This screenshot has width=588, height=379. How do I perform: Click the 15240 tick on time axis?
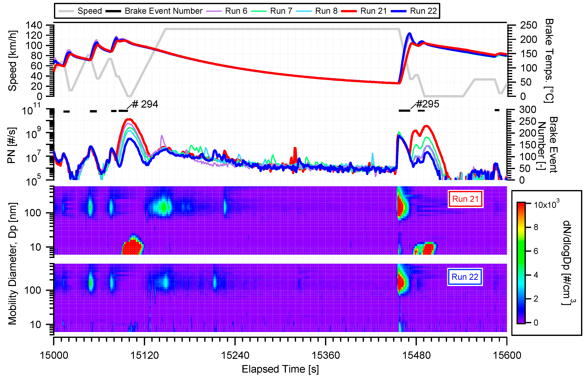click(235, 355)
